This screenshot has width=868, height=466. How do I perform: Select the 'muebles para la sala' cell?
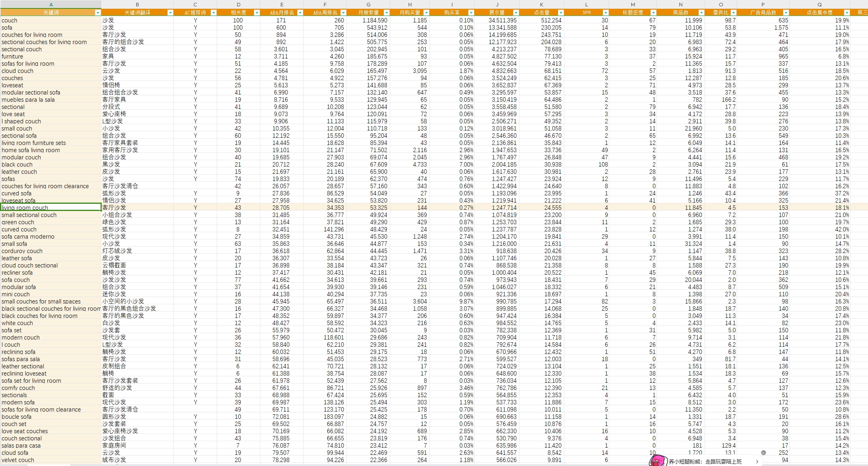tap(51, 99)
